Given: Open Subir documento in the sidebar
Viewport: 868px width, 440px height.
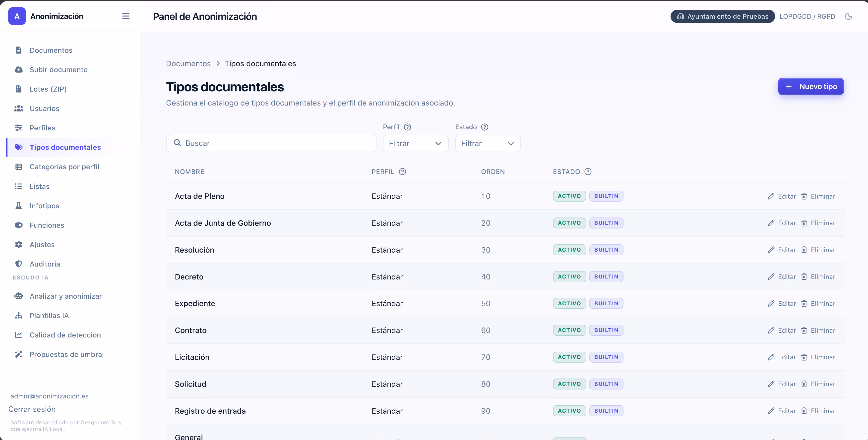Looking at the screenshot, I should point(58,70).
